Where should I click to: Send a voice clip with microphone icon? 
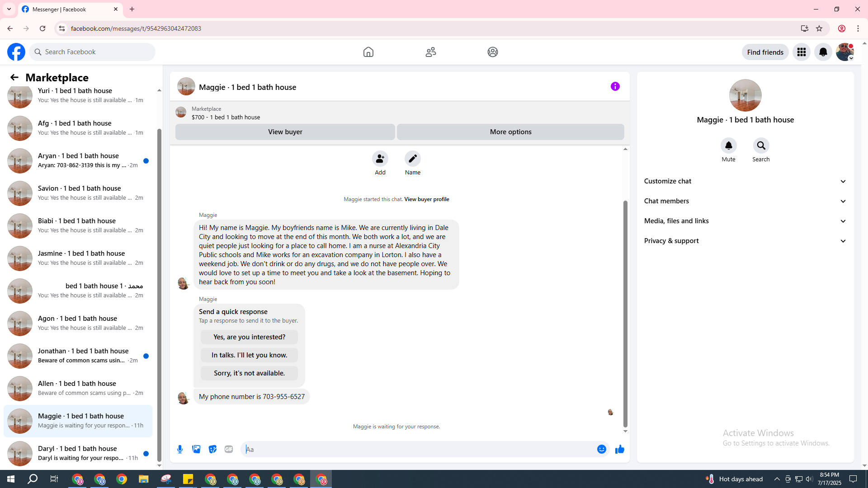180,449
